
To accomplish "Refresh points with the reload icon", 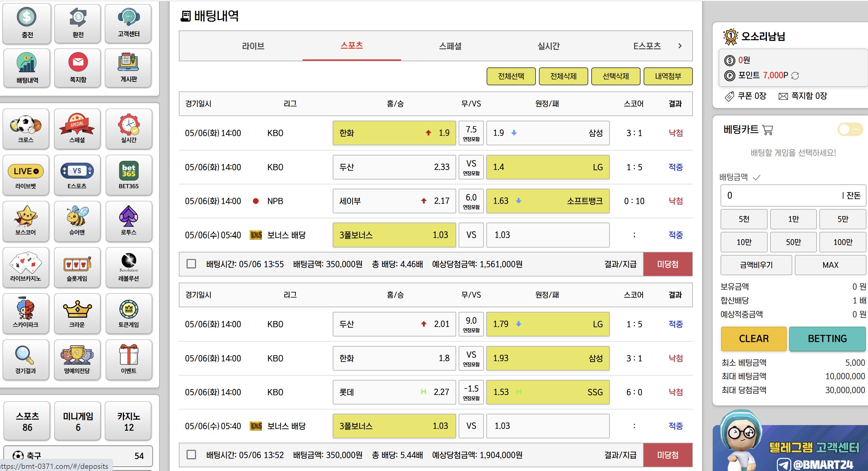I will (795, 76).
